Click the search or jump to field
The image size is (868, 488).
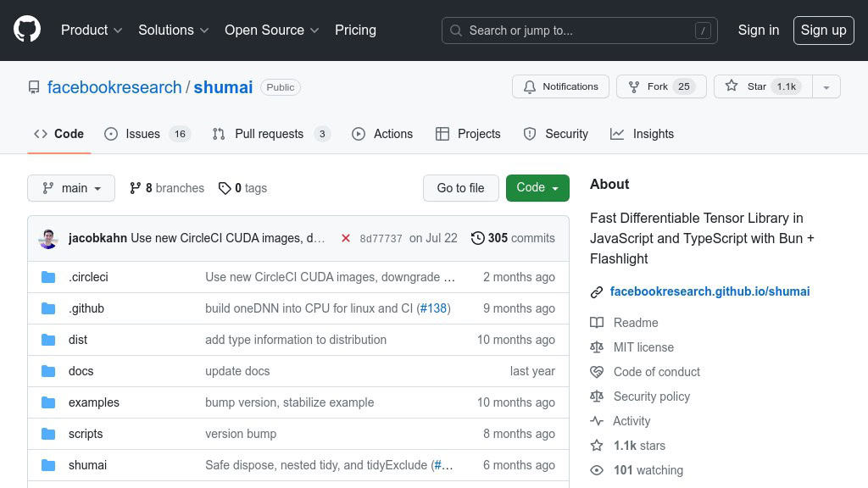[579, 30]
